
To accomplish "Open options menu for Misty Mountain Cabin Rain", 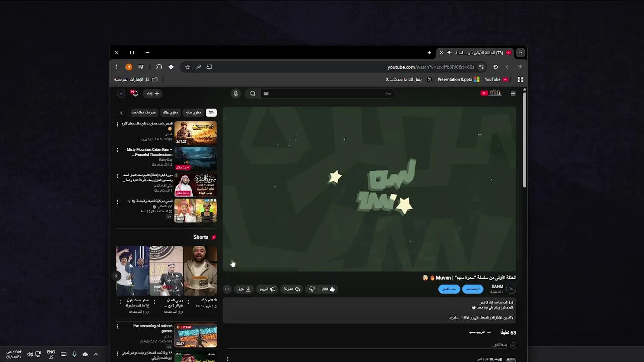I will coord(117,150).
